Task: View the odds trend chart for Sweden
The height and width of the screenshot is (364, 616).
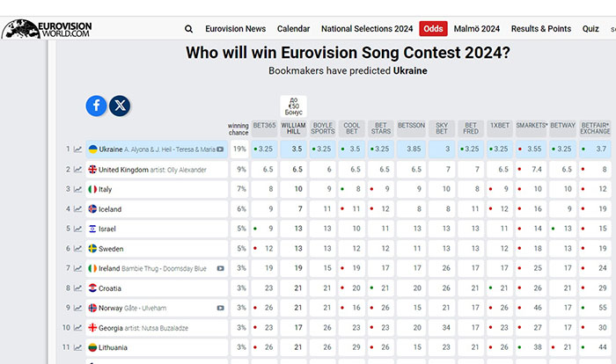Action: tap(77, 249)
